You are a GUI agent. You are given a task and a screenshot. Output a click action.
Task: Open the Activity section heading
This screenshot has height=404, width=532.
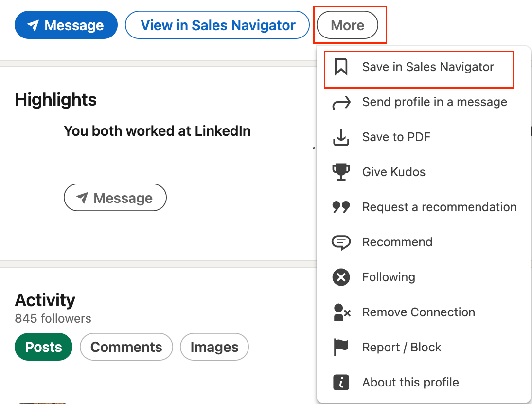[45, 300]
